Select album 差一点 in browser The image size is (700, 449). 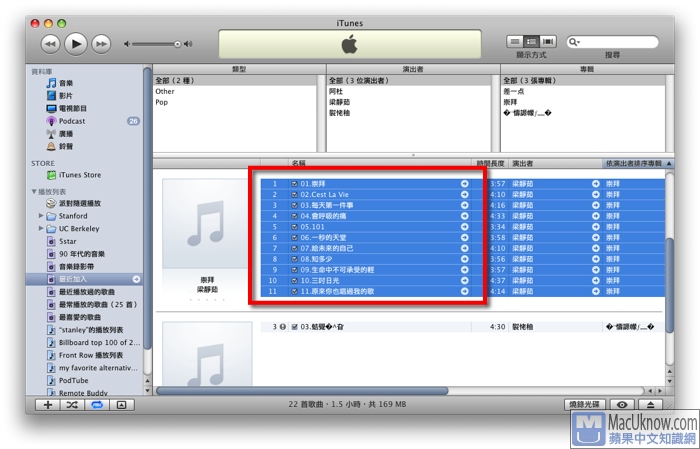[x=583, y=91]
